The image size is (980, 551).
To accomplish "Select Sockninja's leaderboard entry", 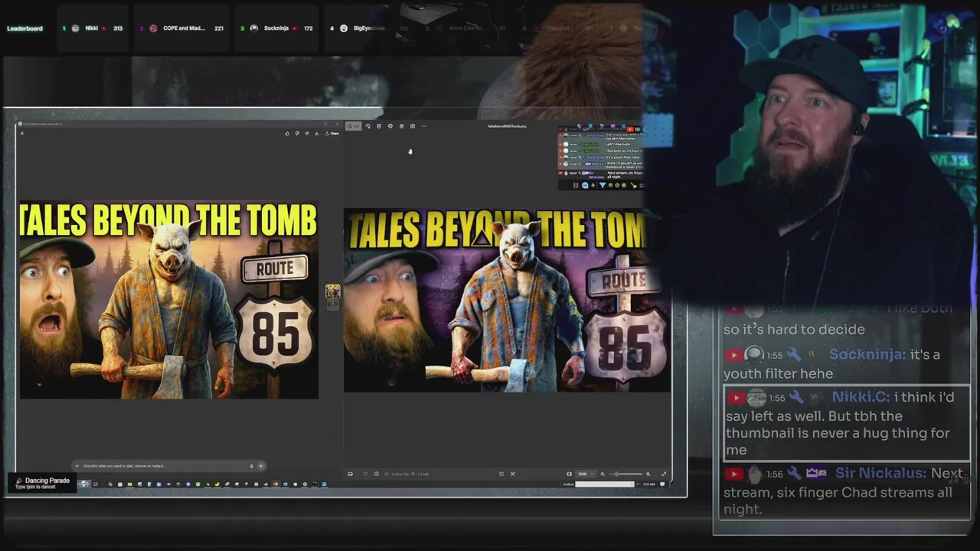I will (277, 28).
